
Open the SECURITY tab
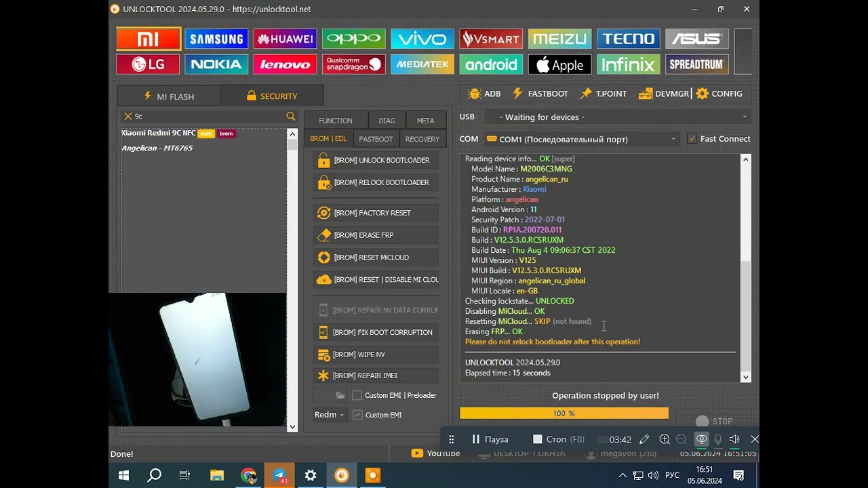coord(272,96)
